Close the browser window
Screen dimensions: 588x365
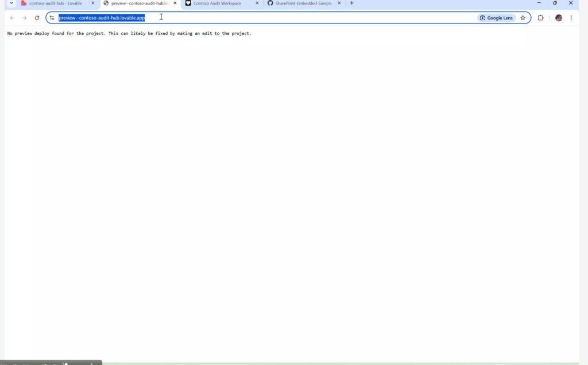point(571,3)
